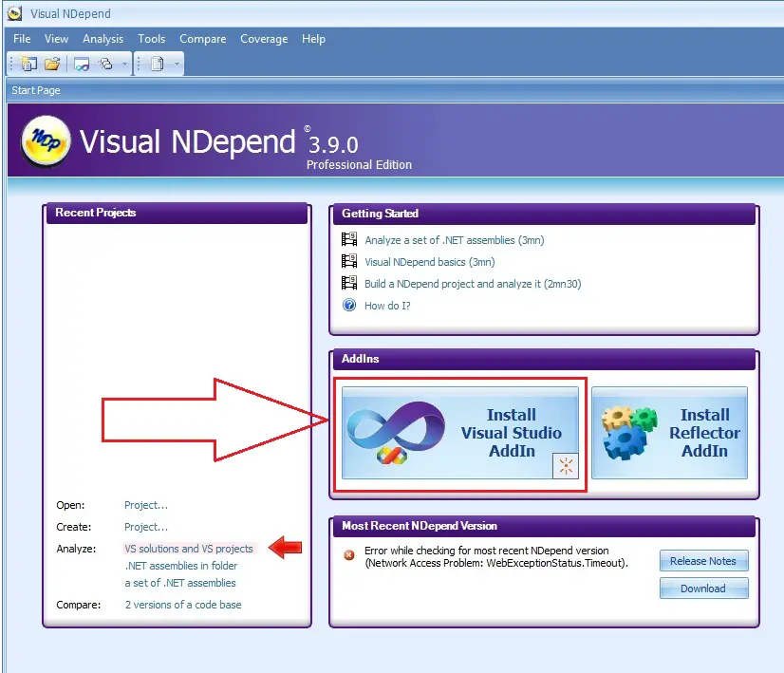784x673 pixels.
Task: Open the Help menu
Action: (313, 39)
